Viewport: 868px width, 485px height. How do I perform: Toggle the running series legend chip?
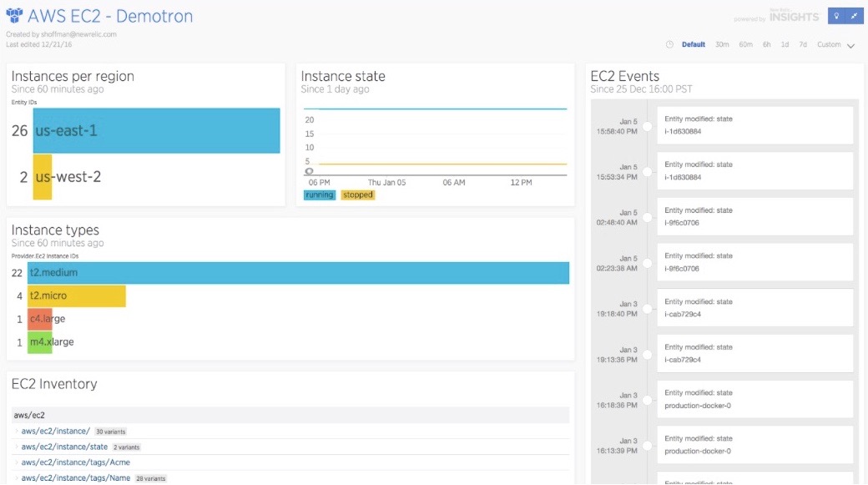[320, 195]
